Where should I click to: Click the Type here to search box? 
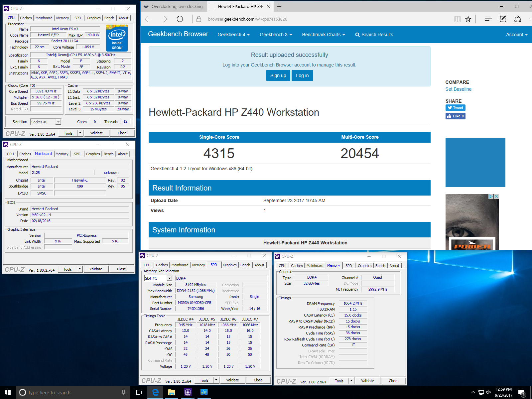tap(72, 392)
